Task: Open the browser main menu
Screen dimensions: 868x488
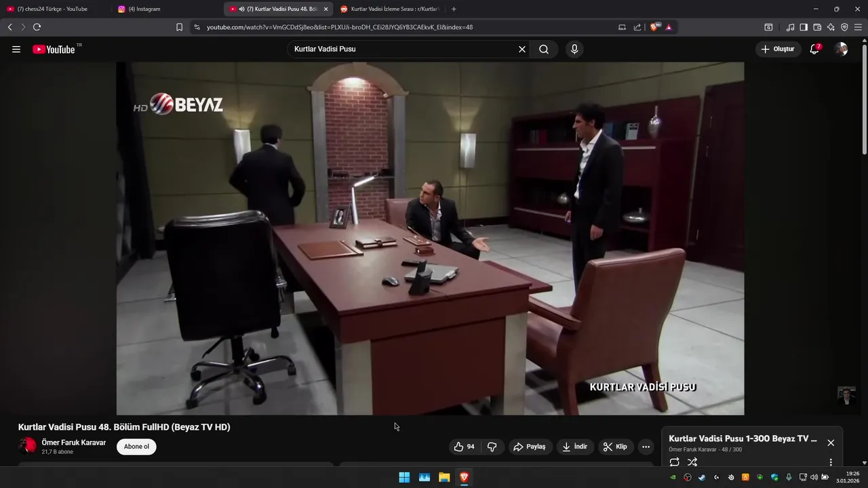Action: [858, 27]
